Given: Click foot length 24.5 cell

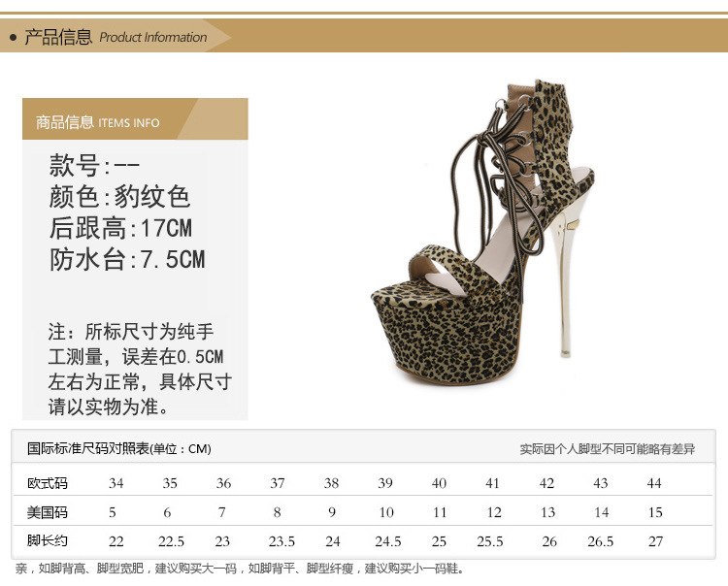Looking at the screenshot, I should (x=388, y=541).
